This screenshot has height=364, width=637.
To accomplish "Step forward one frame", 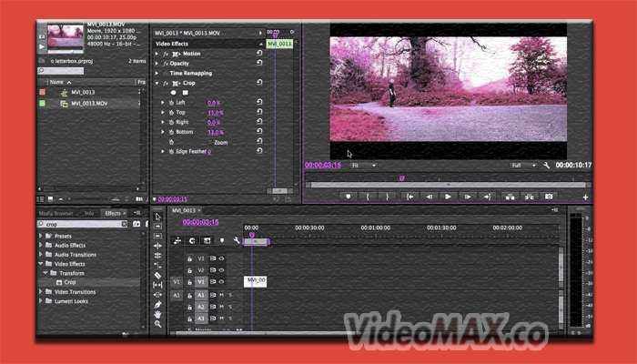I will click(468, 197).
